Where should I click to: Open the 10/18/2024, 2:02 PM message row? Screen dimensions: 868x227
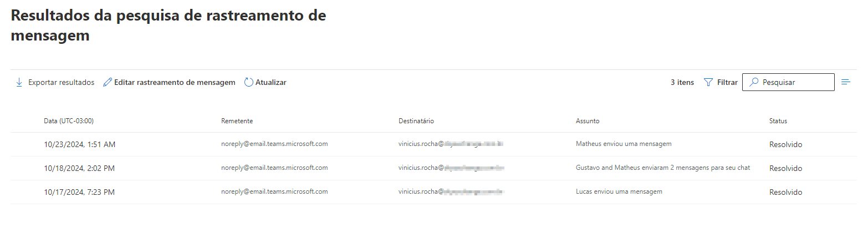coord(433,168)
